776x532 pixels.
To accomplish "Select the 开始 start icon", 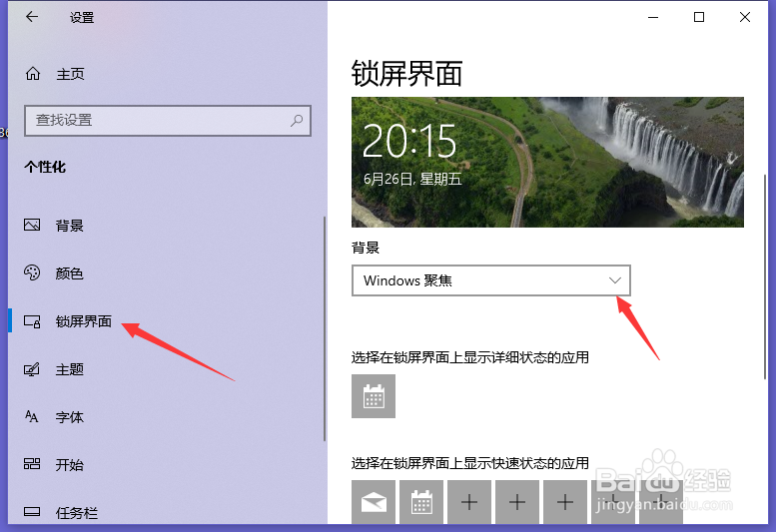I will click(32, 464).
